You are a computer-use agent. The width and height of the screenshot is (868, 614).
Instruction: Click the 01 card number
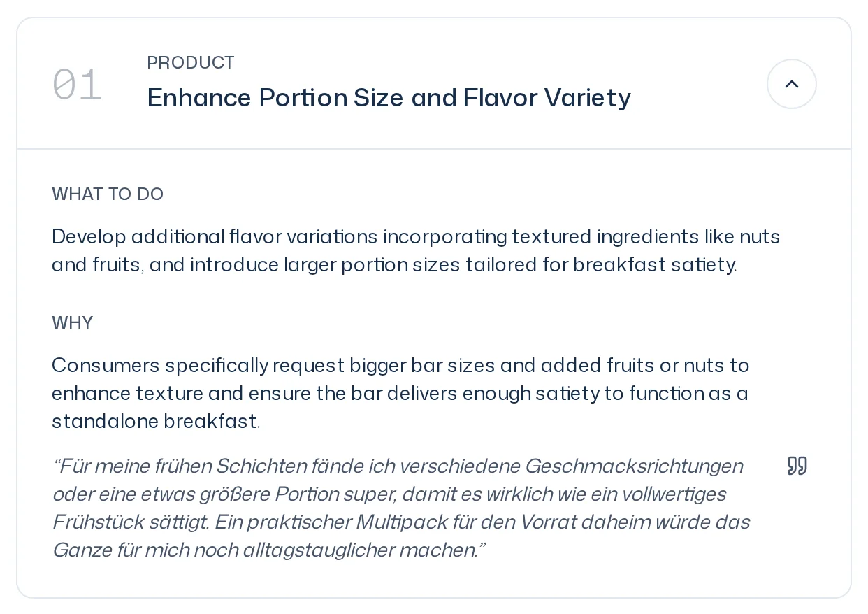pyautogui.click(x=78, y=85)
